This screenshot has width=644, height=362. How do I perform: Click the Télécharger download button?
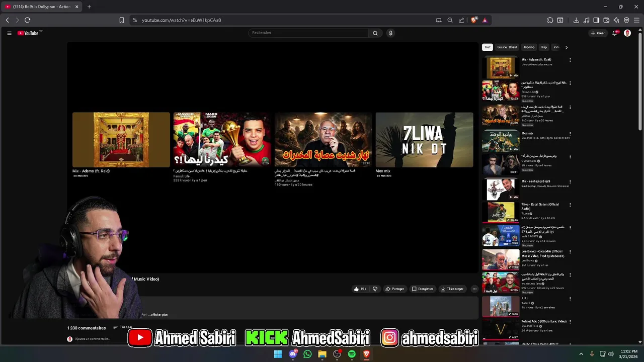point(452,289)
